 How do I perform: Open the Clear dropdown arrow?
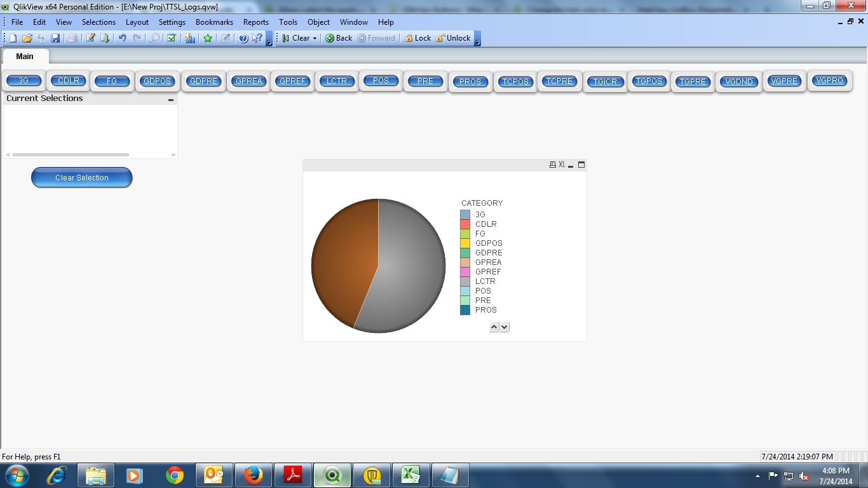(x=315, y=38)
